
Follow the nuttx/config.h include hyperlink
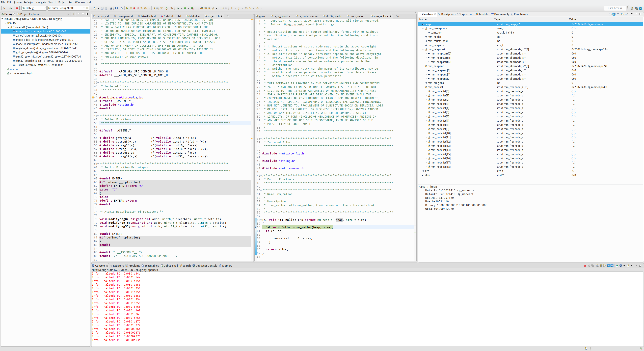coord(129,97)
